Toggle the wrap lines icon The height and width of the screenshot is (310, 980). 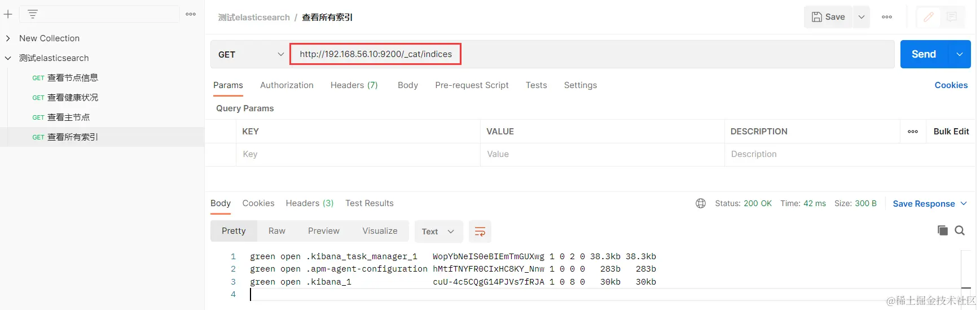480,232
